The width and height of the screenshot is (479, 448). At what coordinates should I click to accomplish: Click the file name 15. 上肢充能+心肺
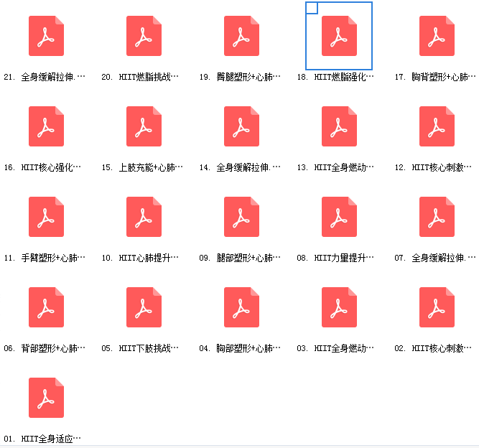click(142, 167)
